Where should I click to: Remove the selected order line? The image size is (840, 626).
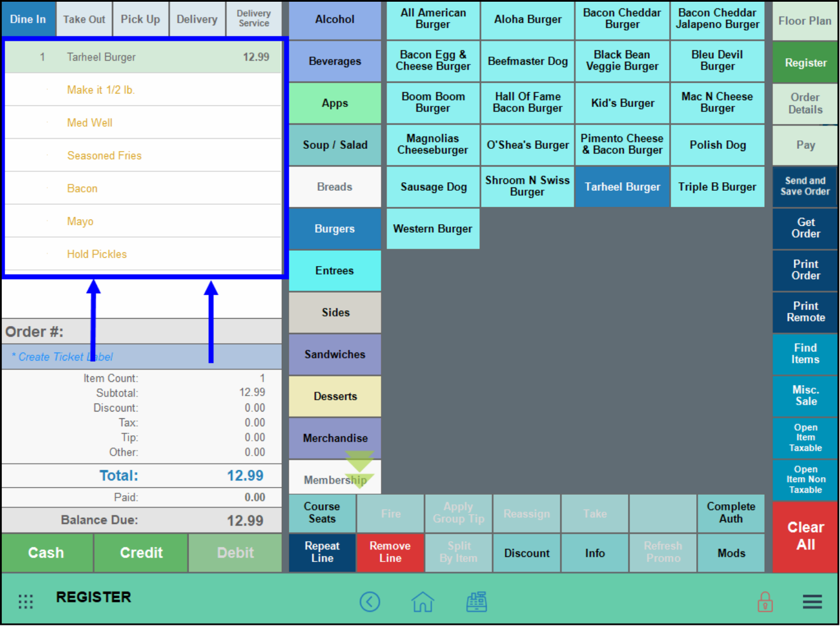point(390,553)
